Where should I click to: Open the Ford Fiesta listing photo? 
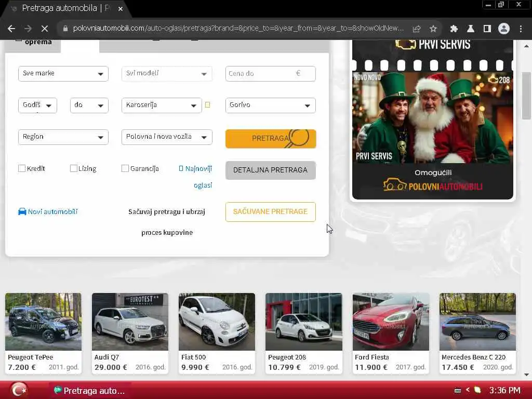[391, 322]
